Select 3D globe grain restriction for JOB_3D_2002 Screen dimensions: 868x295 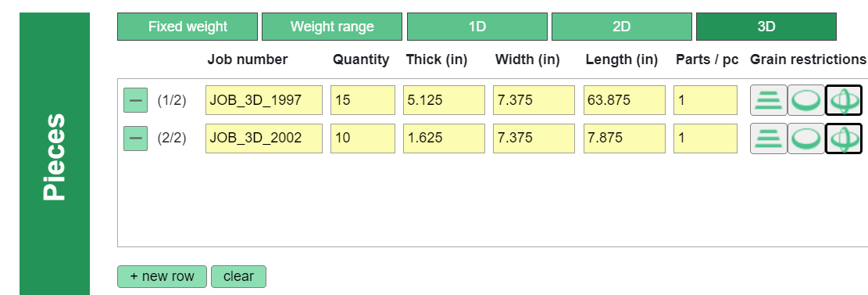pos(844,138)
